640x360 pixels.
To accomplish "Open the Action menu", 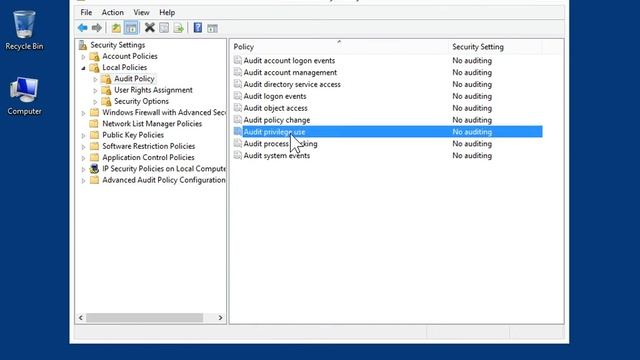I will click(x=113, y=13).
